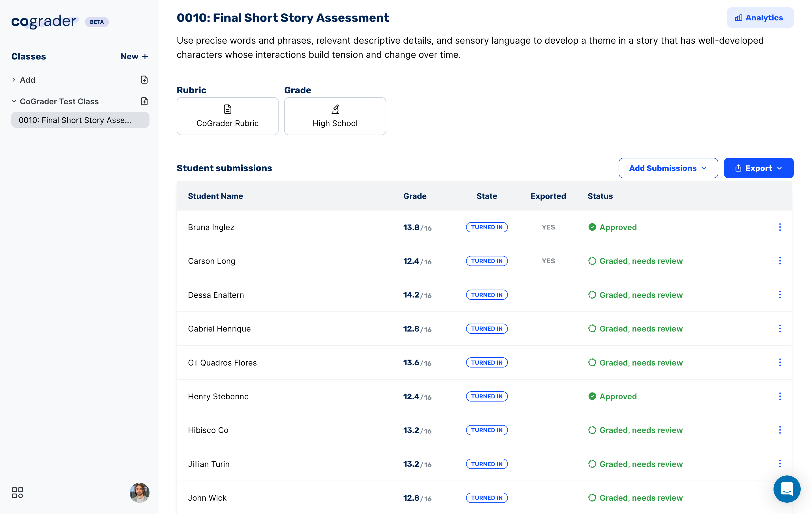
Task: Open the Add Submissions dropdown
Action: click(668, 168)
